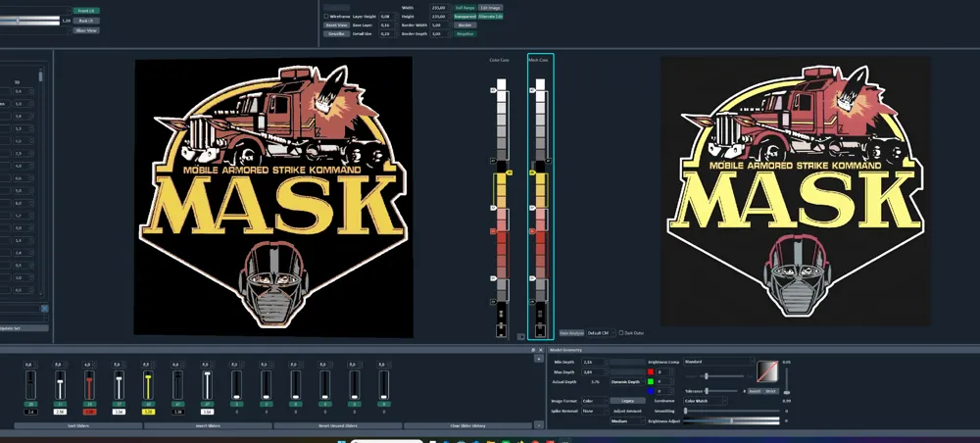Click the Update Set button
Viewport: 980px width, 443px height.
[x=24, y=328]
